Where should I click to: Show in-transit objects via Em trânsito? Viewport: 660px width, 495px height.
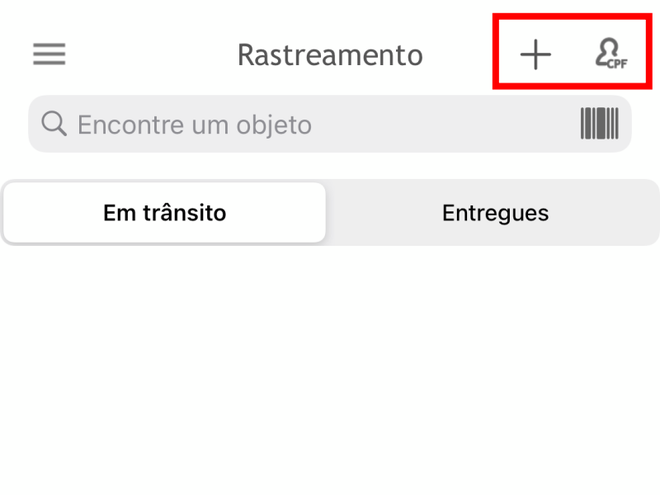click(165, 213)
